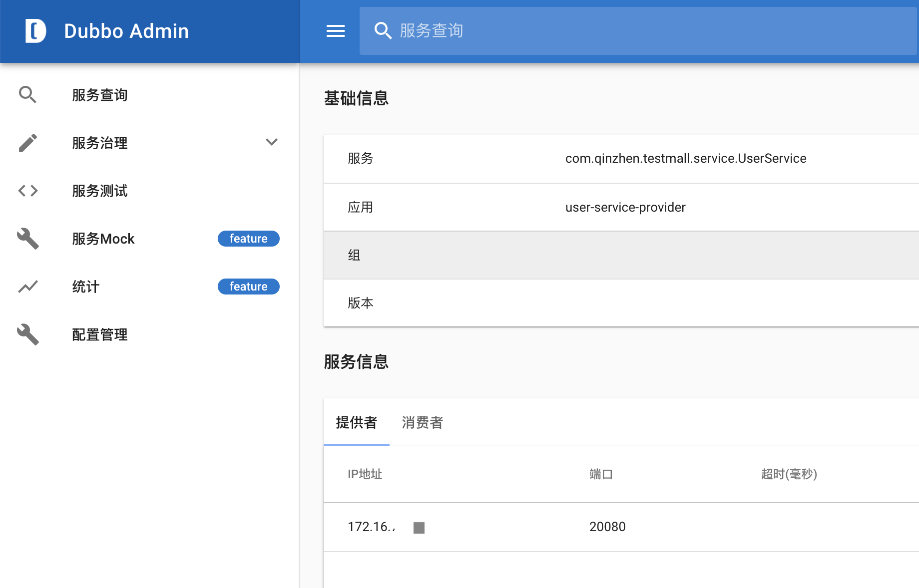Click the code brackets icon for 服务测试

point(28,191)
